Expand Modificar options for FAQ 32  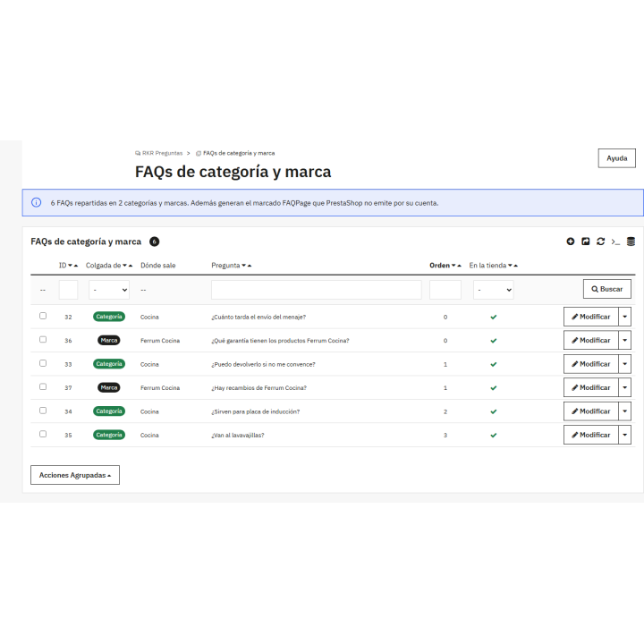coord(624,317)
